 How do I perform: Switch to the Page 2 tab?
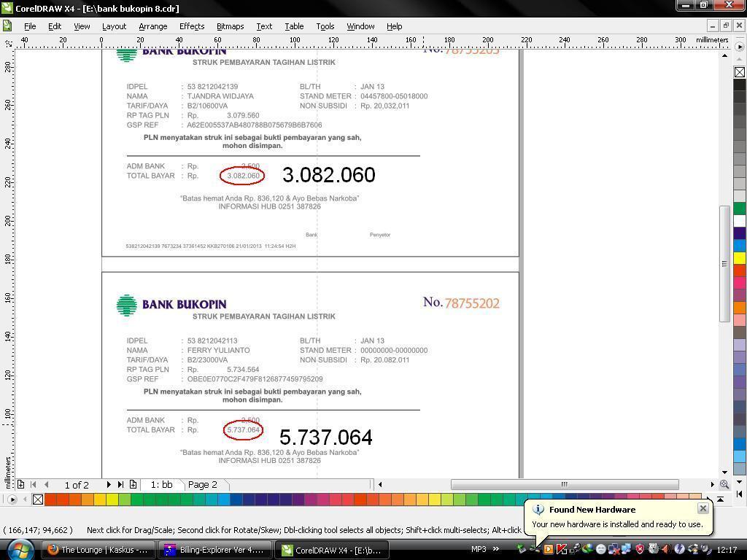click(x=203, y=485)
